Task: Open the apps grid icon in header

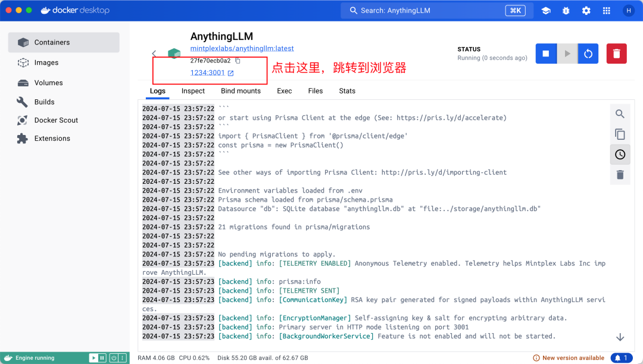Action: click(x=607, y=11)
